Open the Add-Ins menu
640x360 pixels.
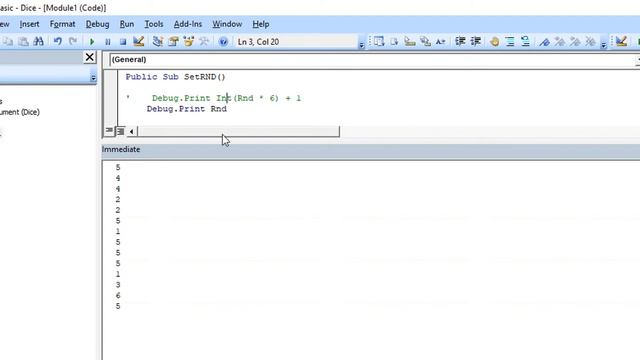click(x=188, y=24)
